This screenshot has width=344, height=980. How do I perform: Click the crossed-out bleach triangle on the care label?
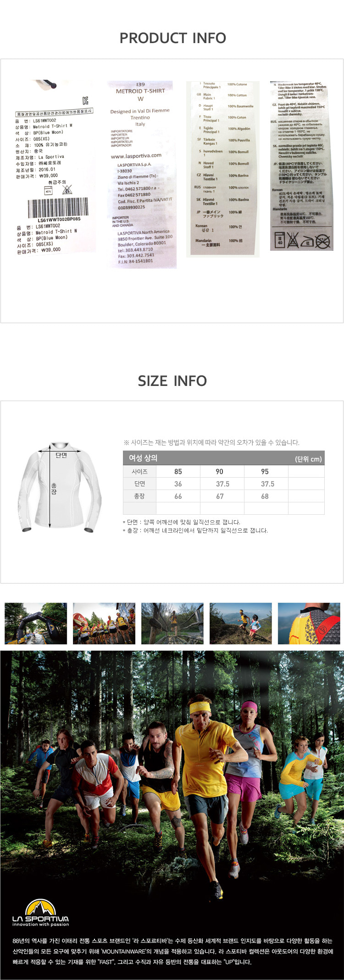294,240
